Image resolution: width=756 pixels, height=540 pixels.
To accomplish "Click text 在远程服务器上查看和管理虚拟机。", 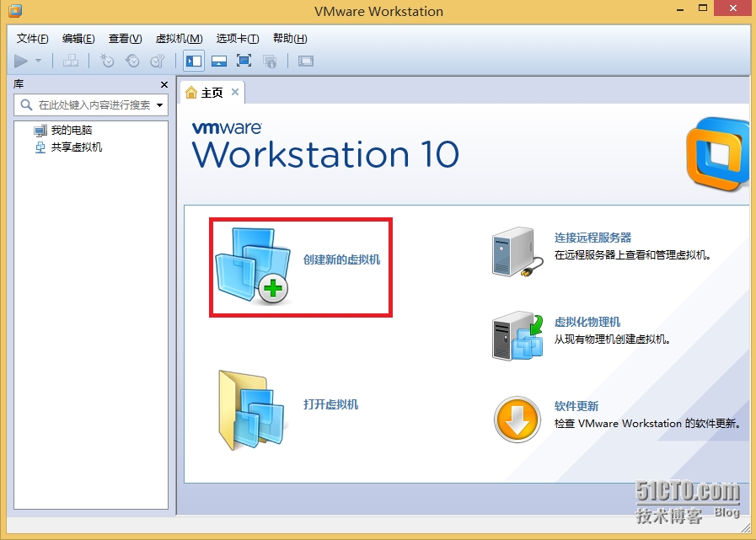I will tap(633, 255).
